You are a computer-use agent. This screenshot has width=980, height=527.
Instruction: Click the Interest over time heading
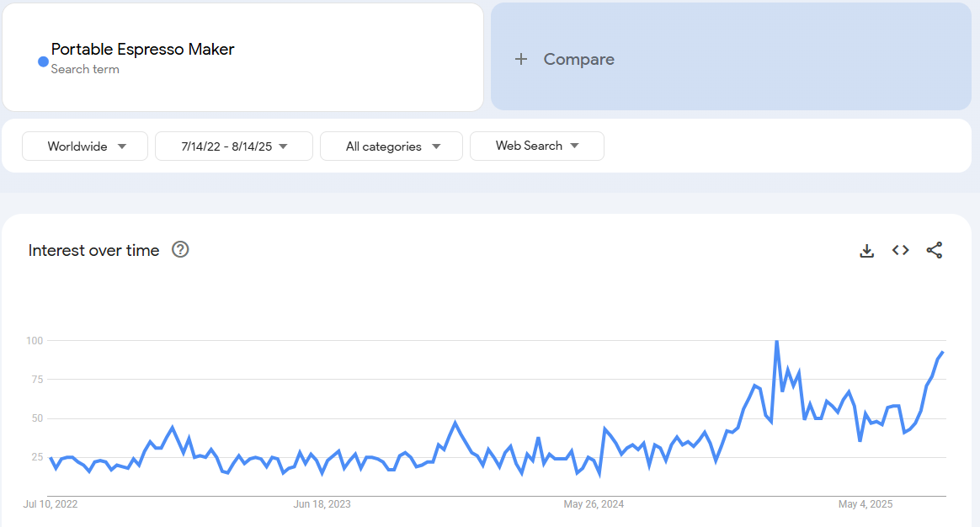tap(93, 250)
